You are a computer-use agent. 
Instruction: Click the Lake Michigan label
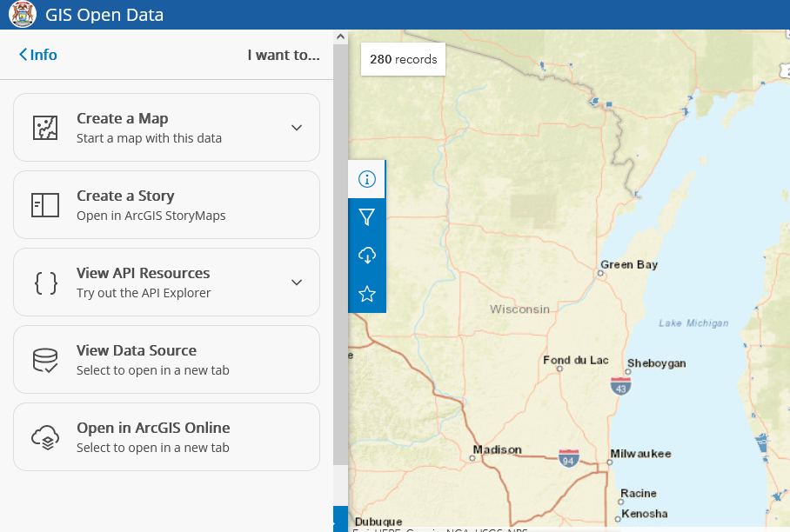(x=693, y=323)
